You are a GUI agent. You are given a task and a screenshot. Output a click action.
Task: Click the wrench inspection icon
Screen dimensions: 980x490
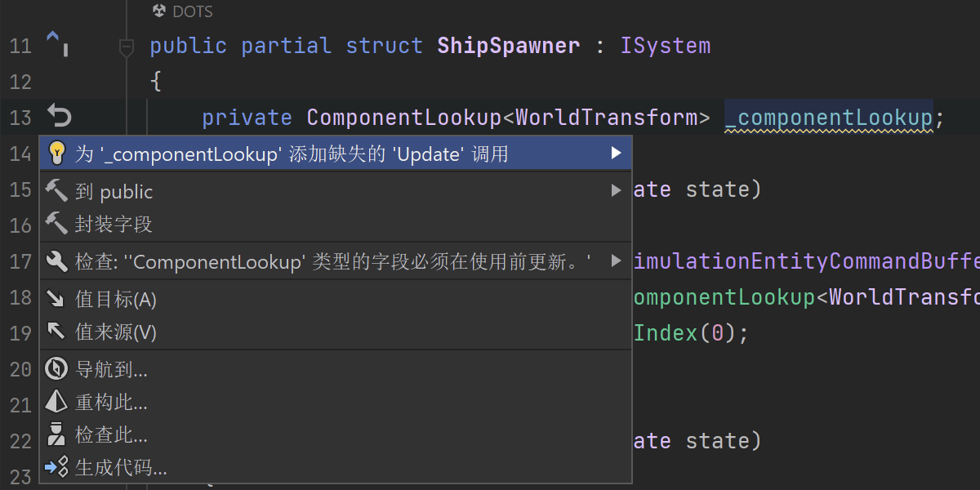click(x=56, y=261)
